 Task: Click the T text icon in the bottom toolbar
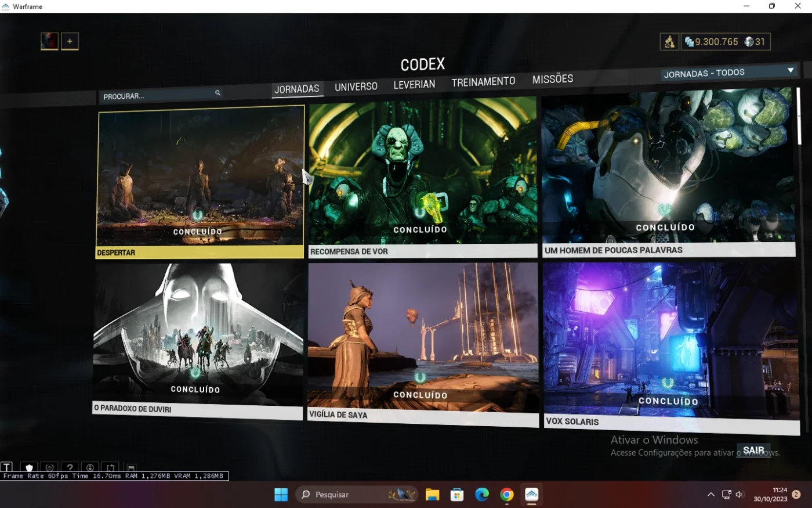[x=7, y=467]
